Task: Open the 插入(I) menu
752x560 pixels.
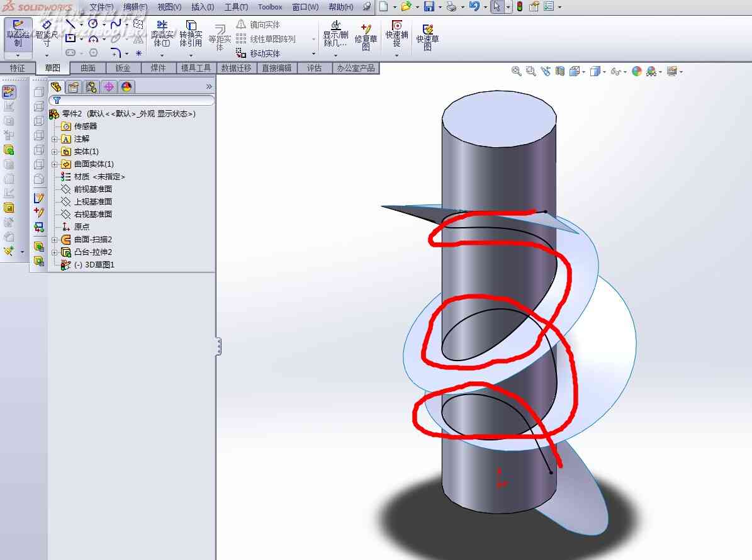Action: 203,7
